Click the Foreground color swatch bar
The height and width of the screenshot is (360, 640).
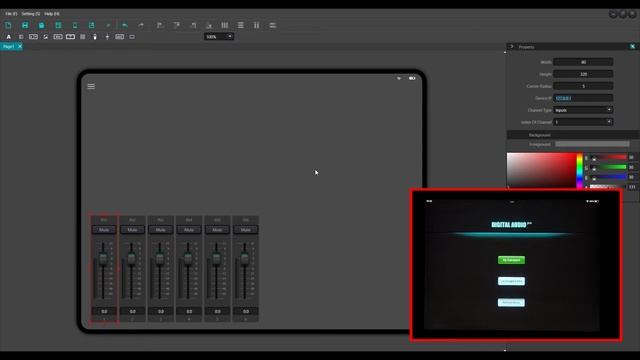pos(592,144)
